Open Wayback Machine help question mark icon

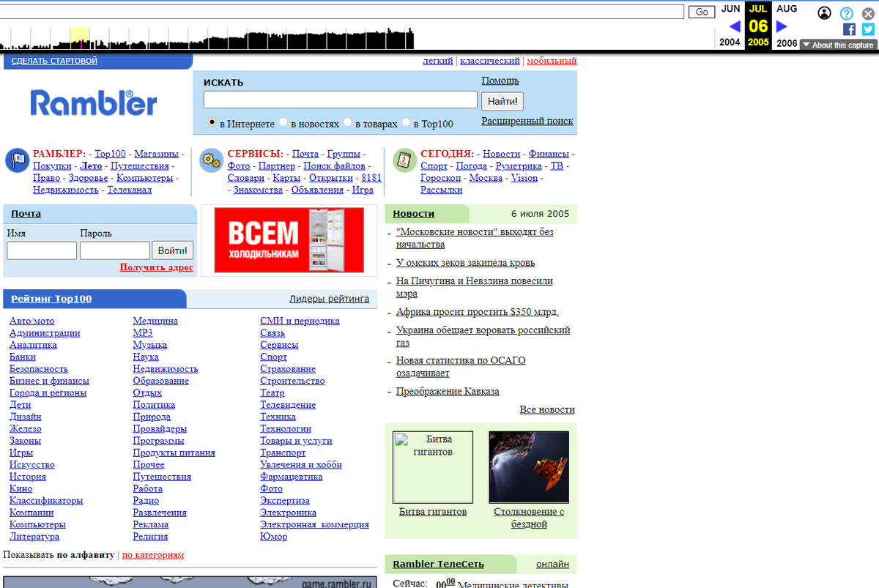(x=847, y=12)
